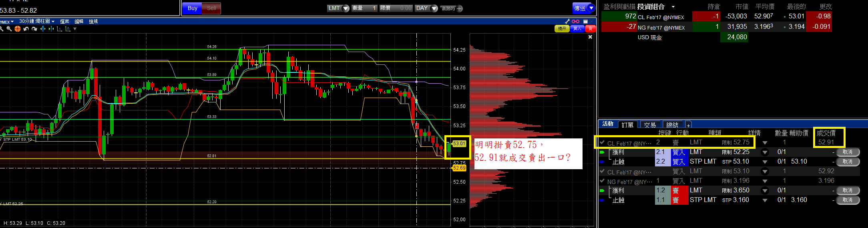The height and width of the screenshot is (228, 868).
Task: Click the Buy button
Action: click(x=192, y=8)
